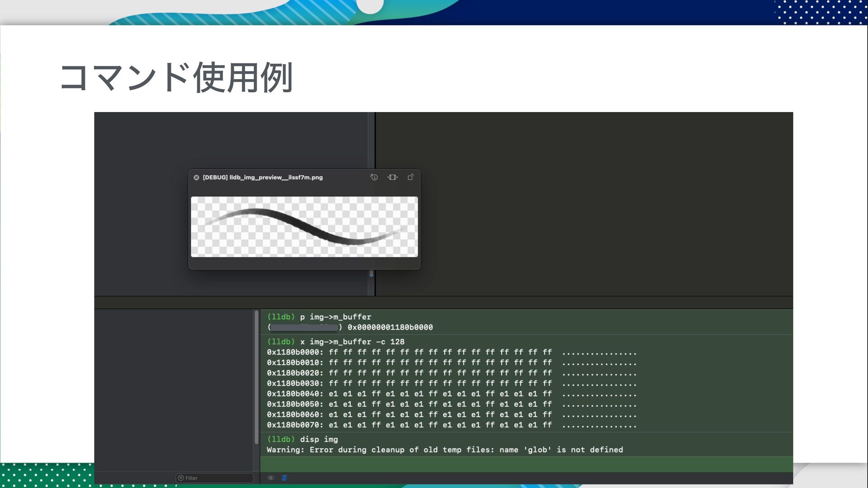Toggle the blue console metadata icon
The image size is (868, 488).
[284, 478]
